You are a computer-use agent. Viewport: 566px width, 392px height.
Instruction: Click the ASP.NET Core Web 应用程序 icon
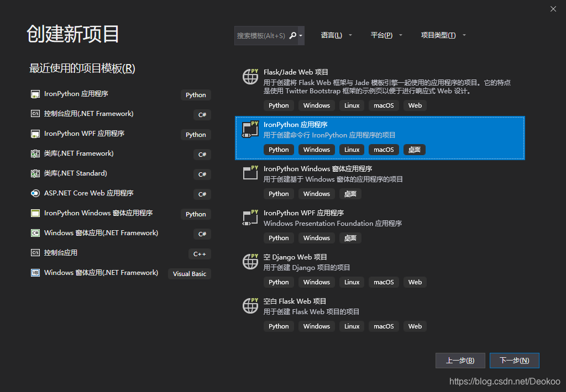click(35, 193)
